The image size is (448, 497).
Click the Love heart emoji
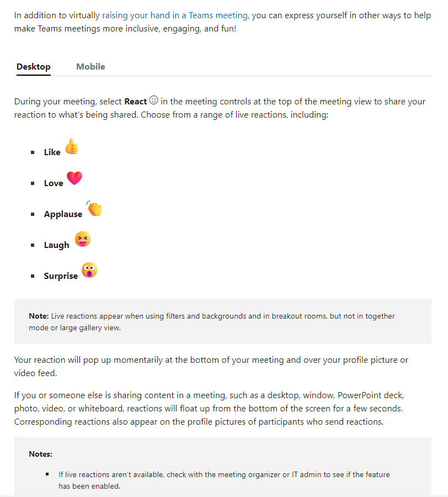74,178
